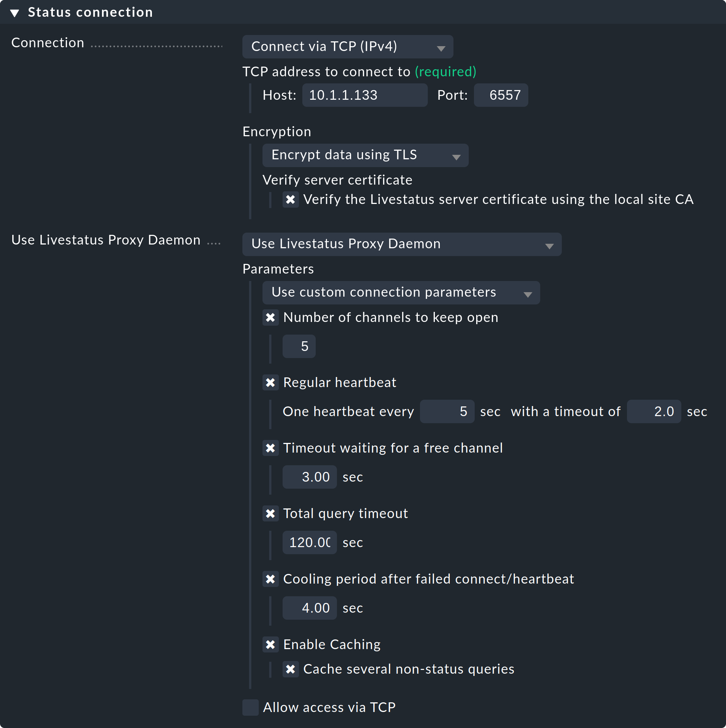Viewport: 726px width, 728px height.
Task: Edit the Port number field
Action: 501,95
